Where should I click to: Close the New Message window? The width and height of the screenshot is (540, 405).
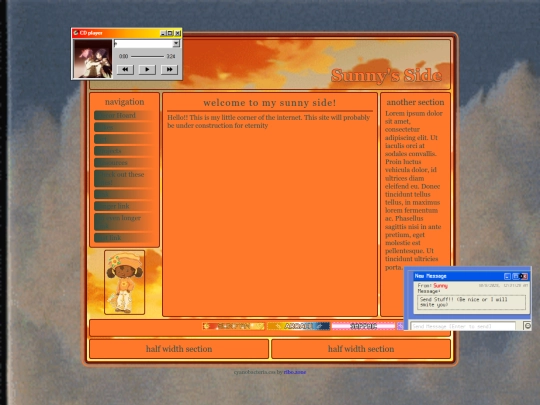click(524, 276)
